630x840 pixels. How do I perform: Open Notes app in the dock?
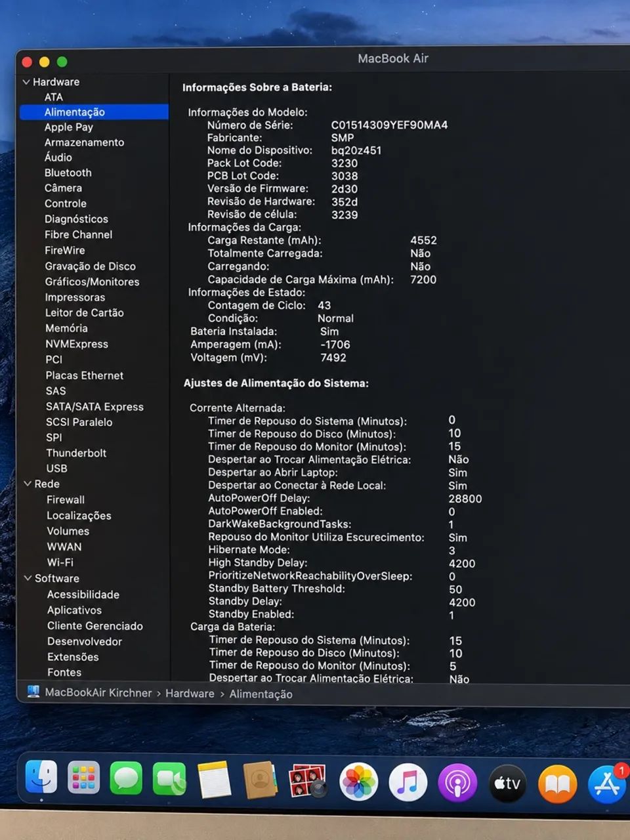click(x=214, y=780)
